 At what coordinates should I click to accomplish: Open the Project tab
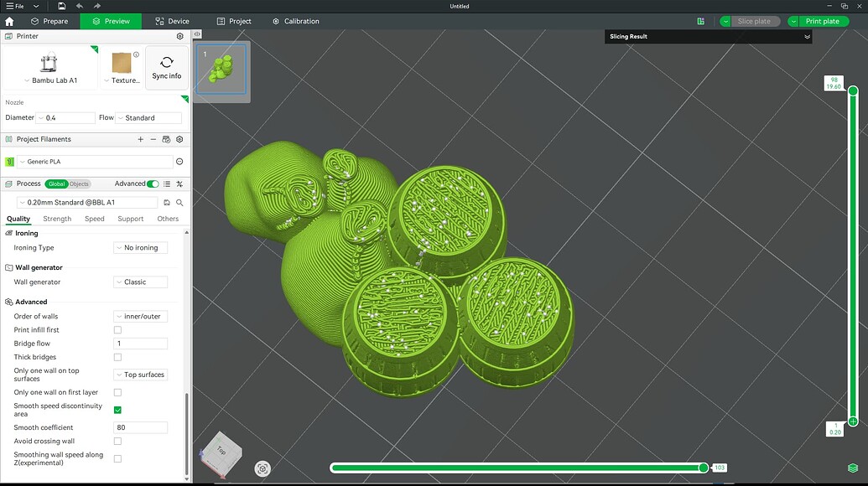click(234, 21)
